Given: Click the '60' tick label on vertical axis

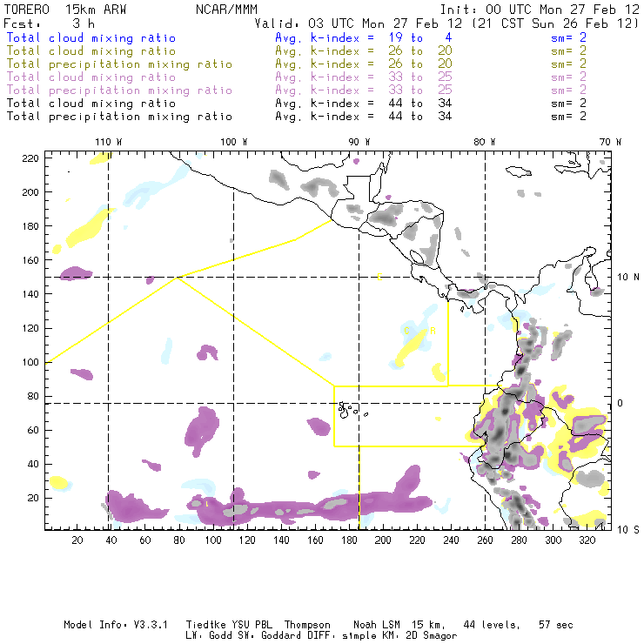Looking at the screenshot, I should pyautogui.click(x=33, y=430).
